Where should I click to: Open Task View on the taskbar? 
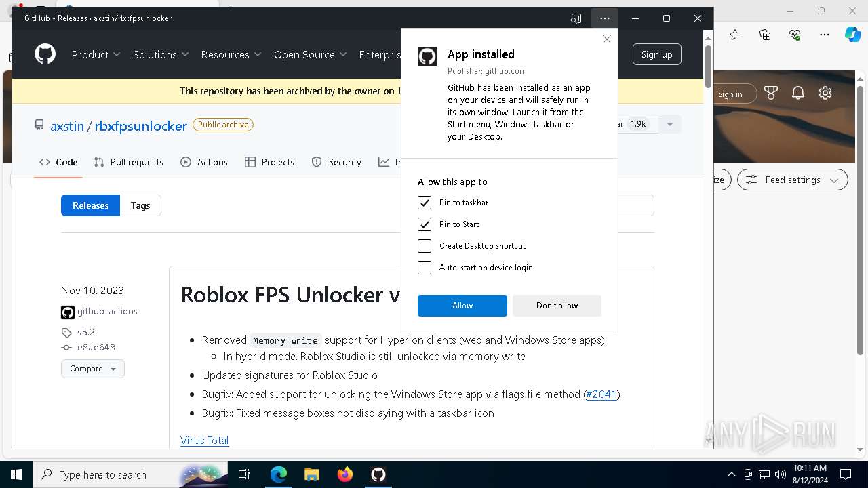[244, 474]
